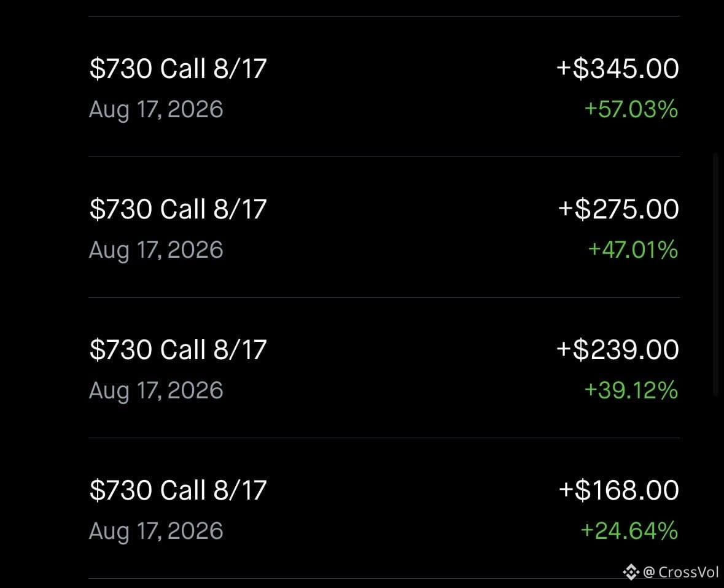The height and width of the screenshot is (588, 724).
Task: Open the $730 Call 8/17 title of the +$168.00 trade
Action: [177, 490]
